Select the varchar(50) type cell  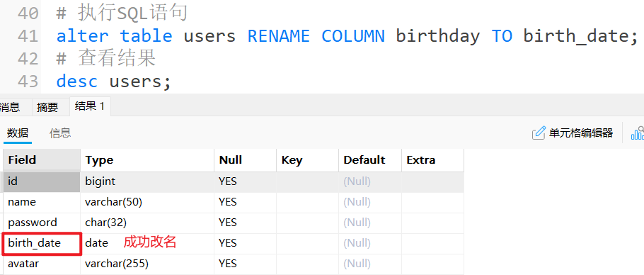click(147, 202)
